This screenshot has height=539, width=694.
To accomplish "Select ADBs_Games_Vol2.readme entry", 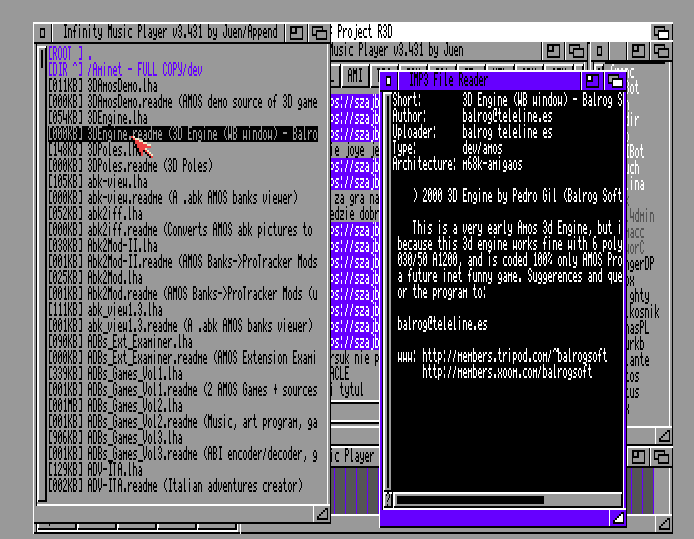I will click(182, 422).
